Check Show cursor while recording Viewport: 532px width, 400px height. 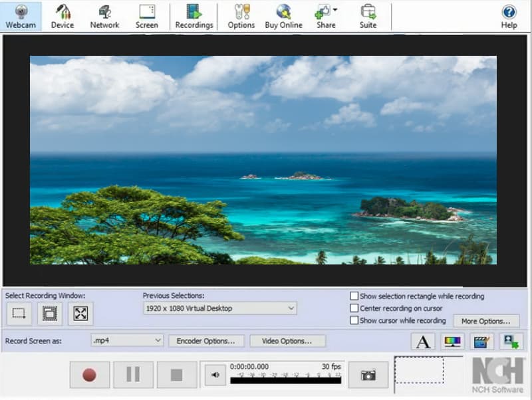coord(354,320)
